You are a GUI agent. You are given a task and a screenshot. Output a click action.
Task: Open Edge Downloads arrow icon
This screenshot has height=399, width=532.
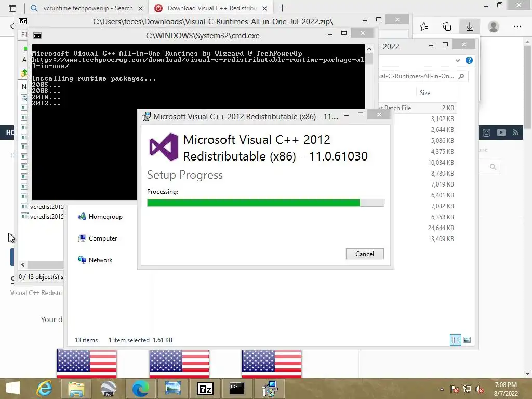[470, 26]
